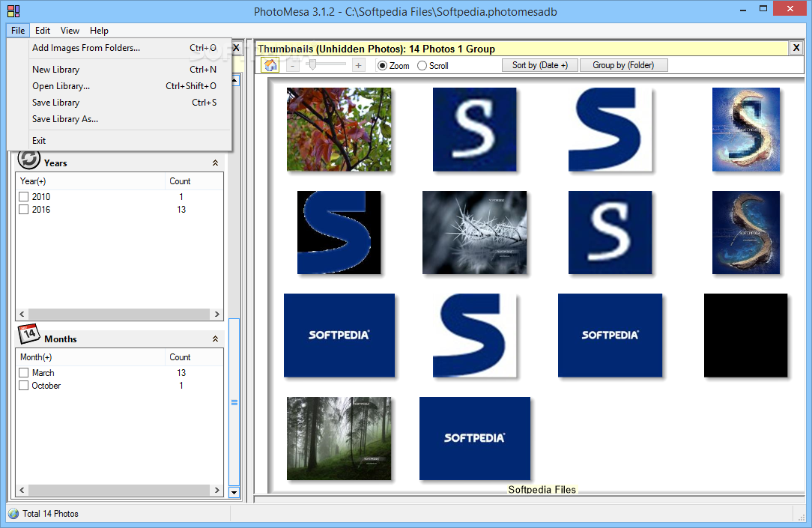Screen dimensions: 812x528
Task: Click the 2016 photo count 13
Action: 181,210
